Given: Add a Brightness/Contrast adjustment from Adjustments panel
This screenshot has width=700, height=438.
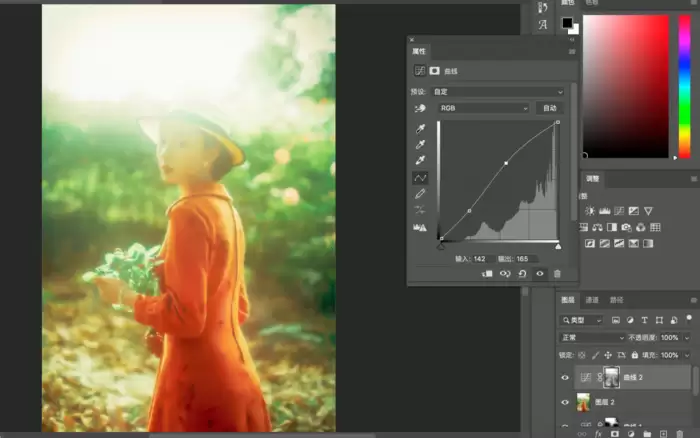Looking at the screenshot, I should pos(590,211).
